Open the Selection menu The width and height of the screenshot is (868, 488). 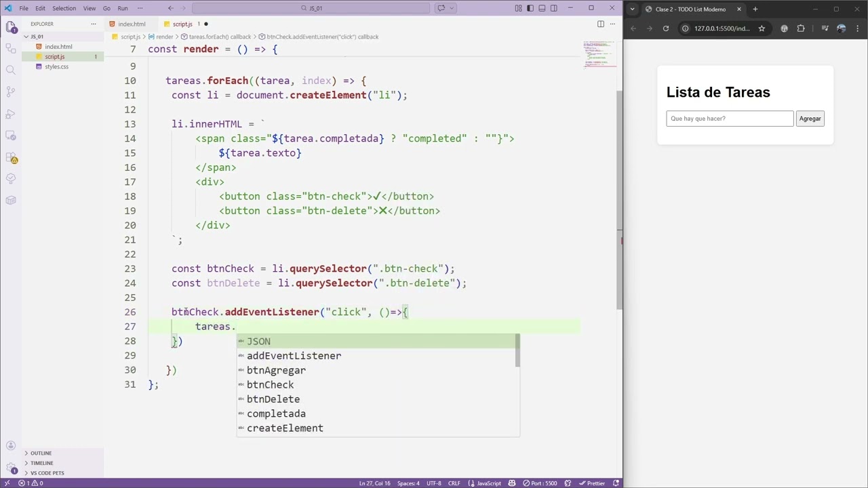[64, 8]
